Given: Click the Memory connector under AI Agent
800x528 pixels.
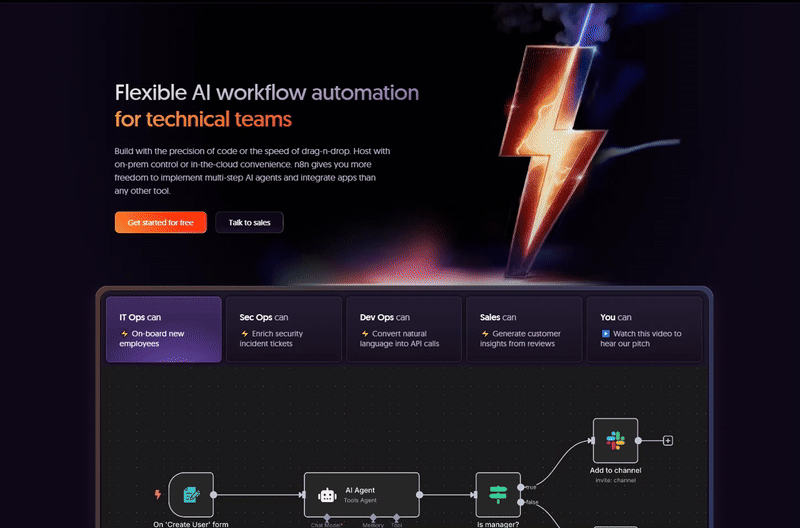Looking at the screenshot, I should [372, 519].
